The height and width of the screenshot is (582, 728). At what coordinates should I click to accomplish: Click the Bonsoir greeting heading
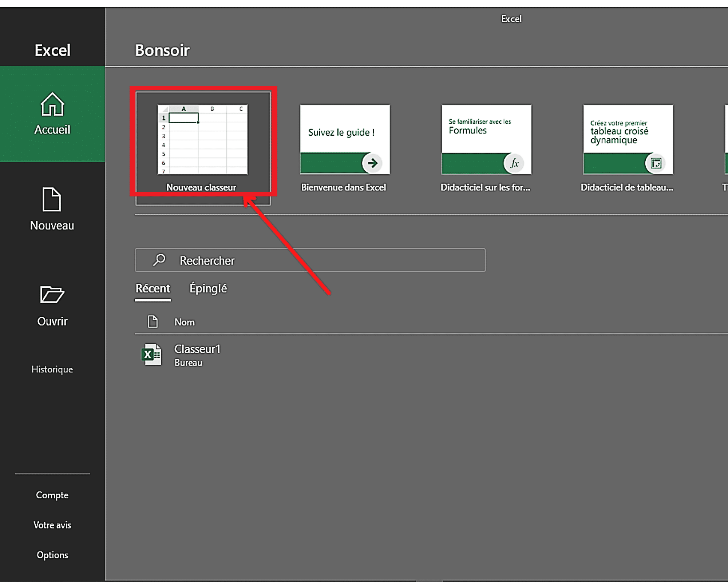coord(162,50)
